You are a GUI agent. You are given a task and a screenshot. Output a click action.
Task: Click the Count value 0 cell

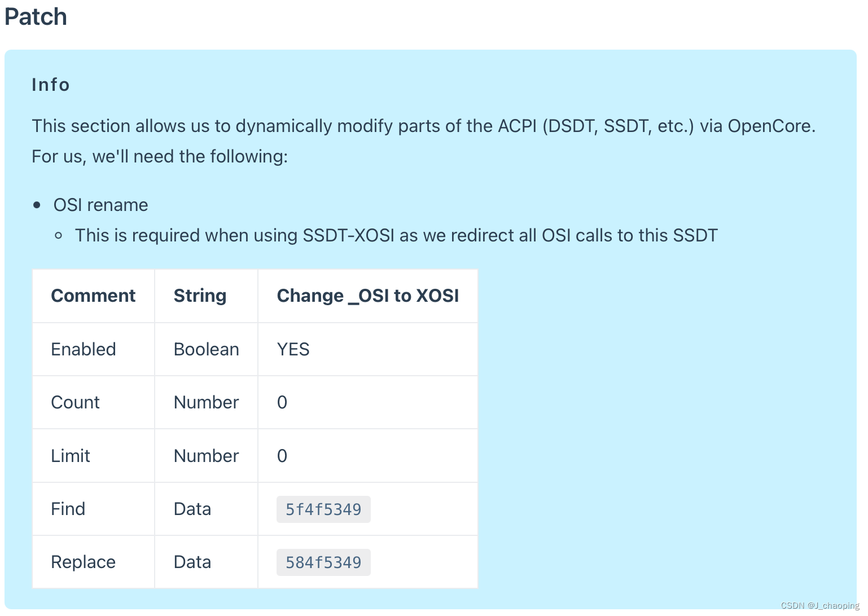point(368,402)
